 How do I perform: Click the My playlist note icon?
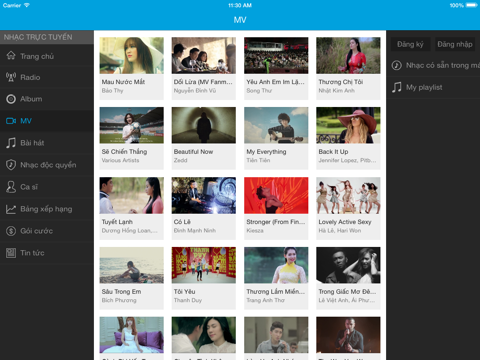pos(397,87)
